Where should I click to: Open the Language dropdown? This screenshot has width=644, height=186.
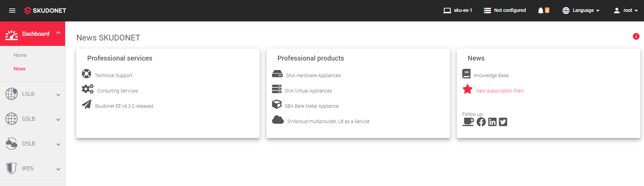click(x=581, y=11)
